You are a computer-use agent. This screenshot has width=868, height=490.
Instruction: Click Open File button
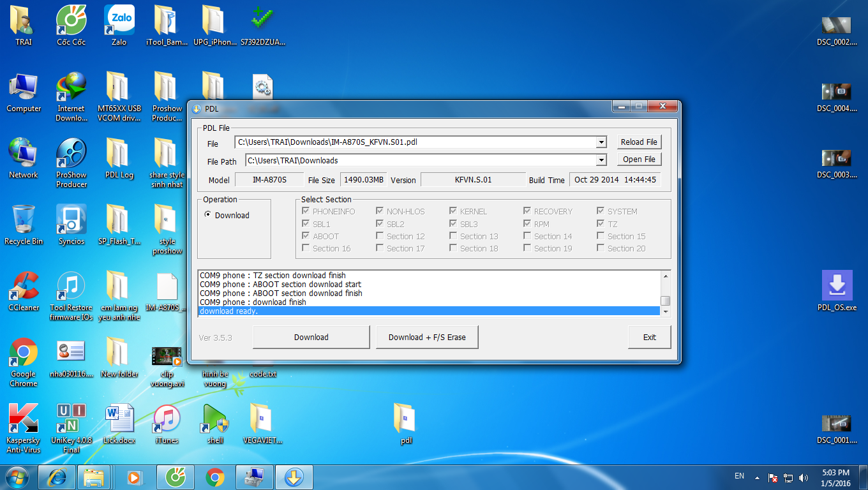tap(639, 159)
